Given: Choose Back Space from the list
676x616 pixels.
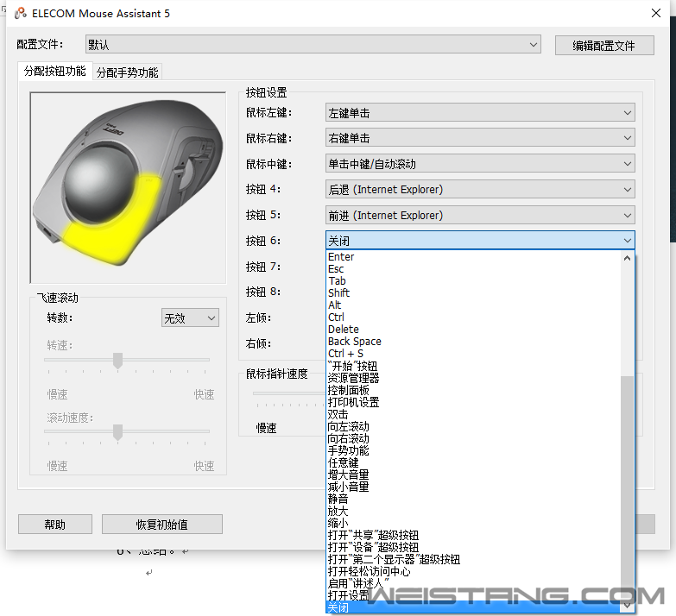Looking at the screenshot, I should 473,341.
